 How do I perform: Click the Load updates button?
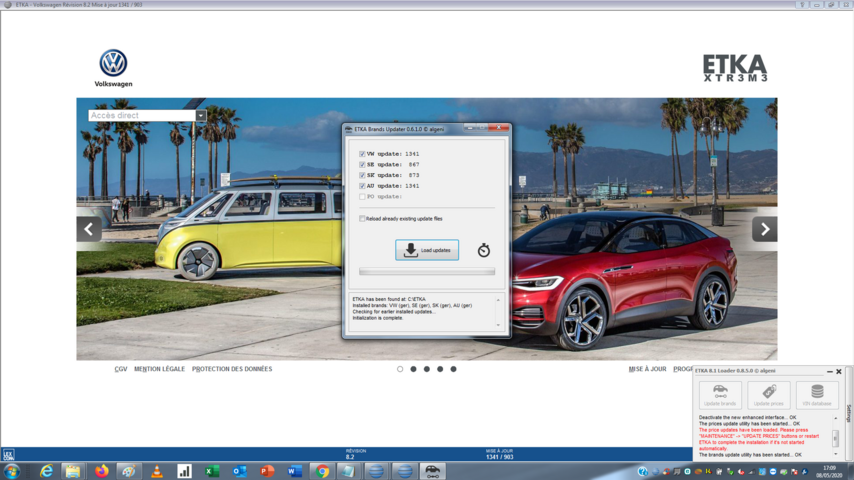click(427, 250)
